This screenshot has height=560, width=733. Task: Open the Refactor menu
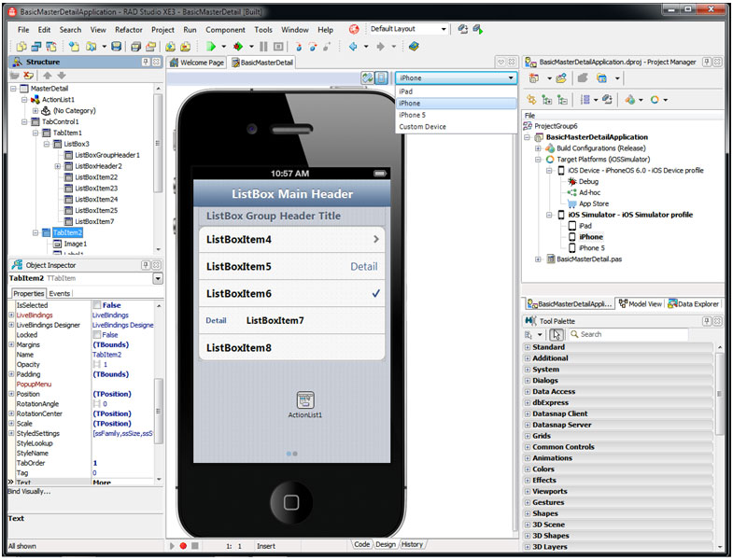click(x=129, y=30)
